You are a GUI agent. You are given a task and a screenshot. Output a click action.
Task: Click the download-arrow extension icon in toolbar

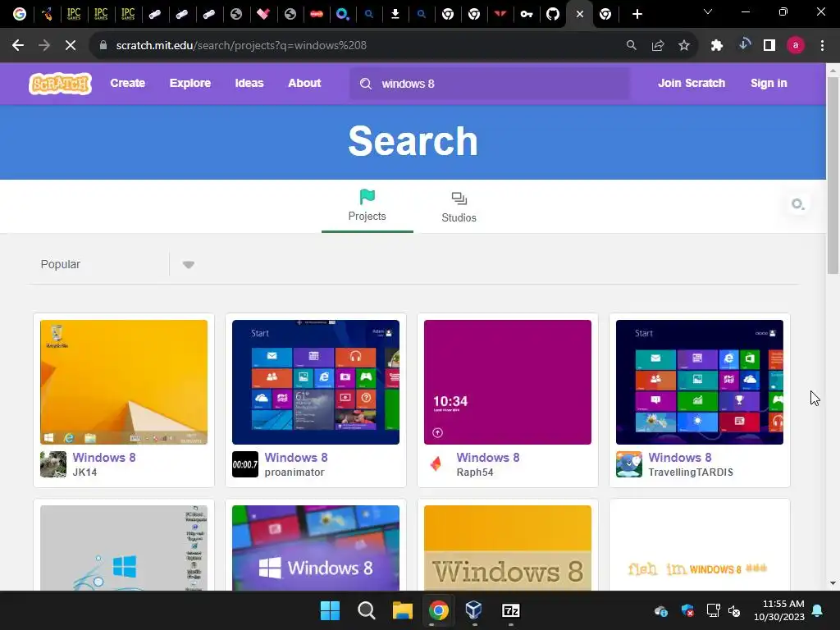(743, 45)
